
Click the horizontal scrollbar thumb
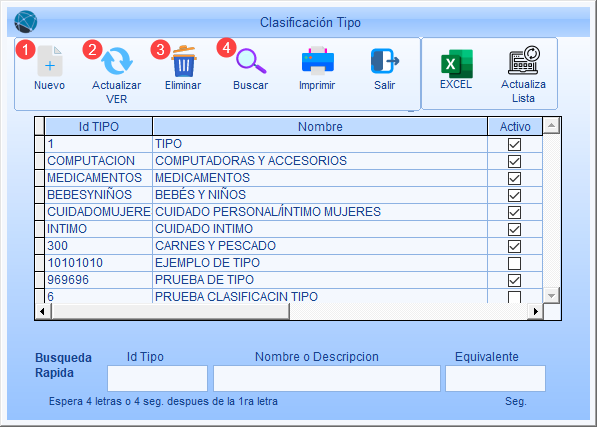pos(171,312)
